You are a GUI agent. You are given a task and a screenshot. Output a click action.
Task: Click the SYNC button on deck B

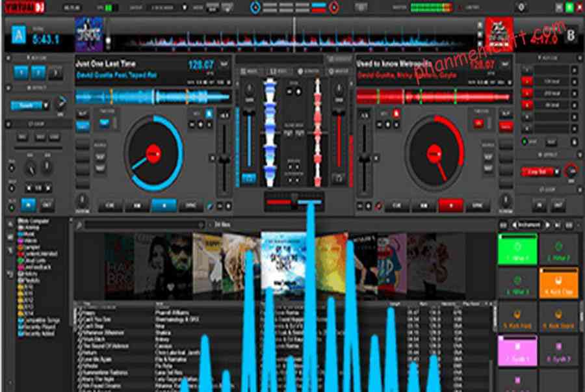[478, 205]
